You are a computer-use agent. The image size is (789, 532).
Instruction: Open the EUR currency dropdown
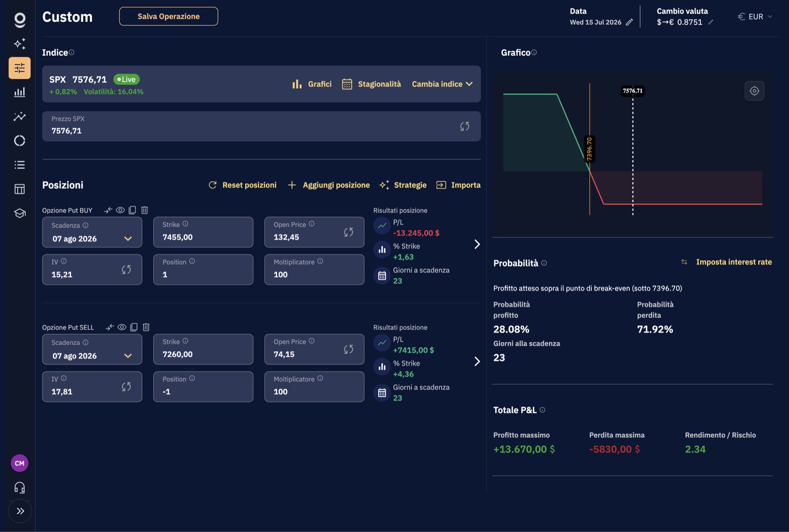[755, 17]
